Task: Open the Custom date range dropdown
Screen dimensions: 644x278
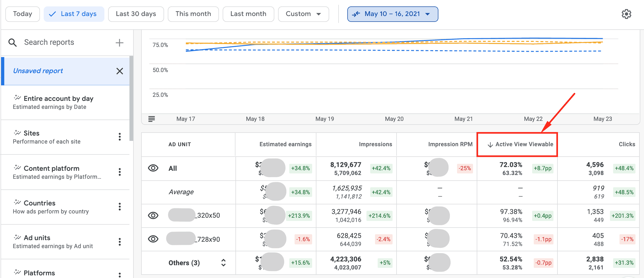Action: (x=303, y=14)
